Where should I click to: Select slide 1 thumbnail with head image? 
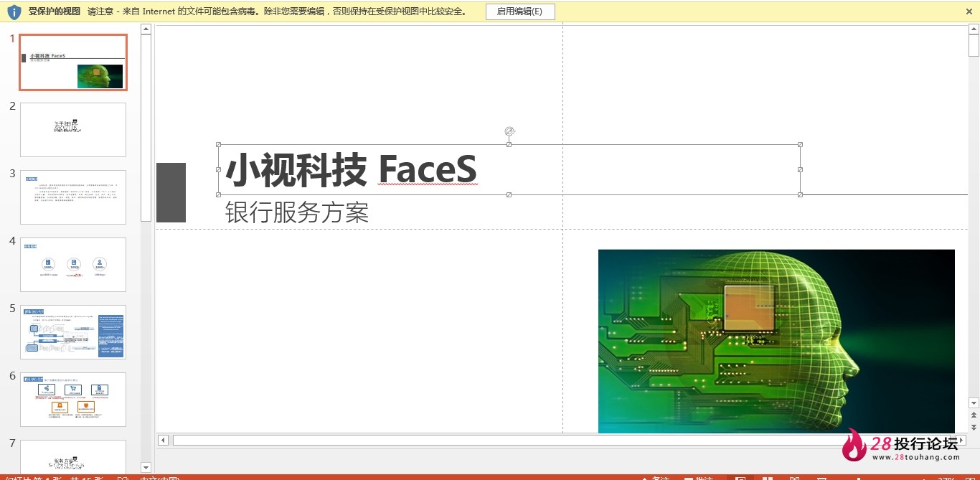click(73, 62)
